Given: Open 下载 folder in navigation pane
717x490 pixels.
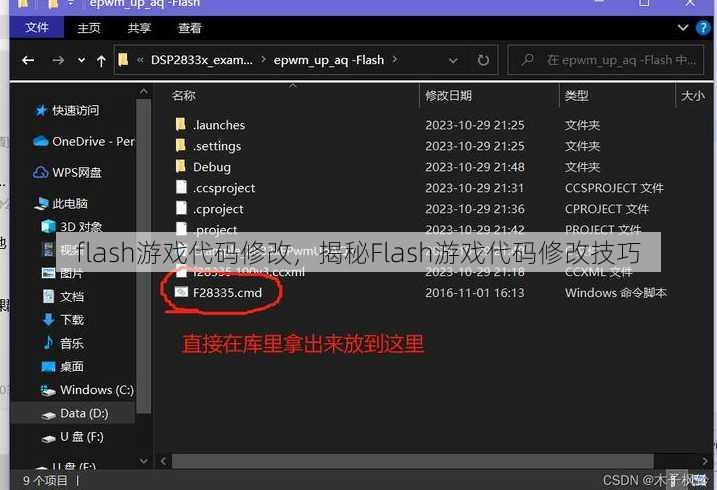Looking at the screenshot, I should click(x=71, y=320).
